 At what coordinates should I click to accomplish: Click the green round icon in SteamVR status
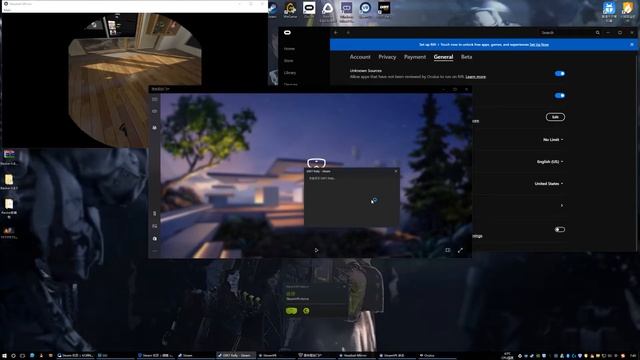306,311
